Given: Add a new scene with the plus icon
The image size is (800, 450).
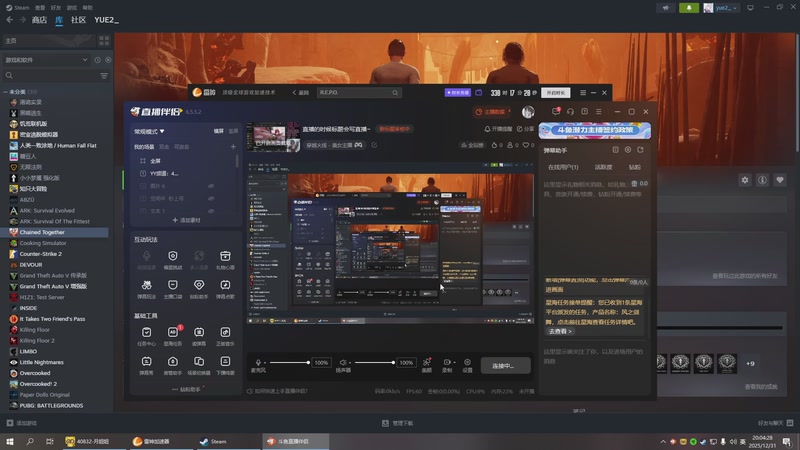Looking at the screenshot, I should 233,146.
